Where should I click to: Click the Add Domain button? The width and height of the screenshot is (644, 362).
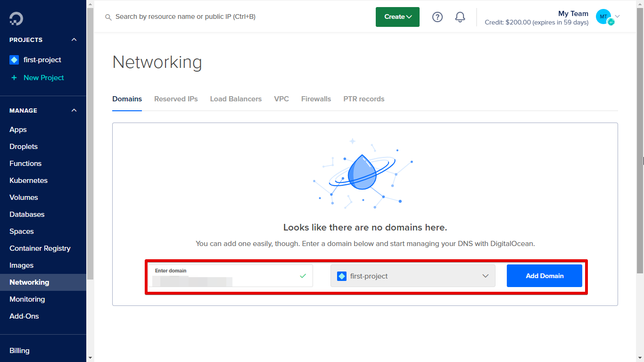[x=545, y=276]
